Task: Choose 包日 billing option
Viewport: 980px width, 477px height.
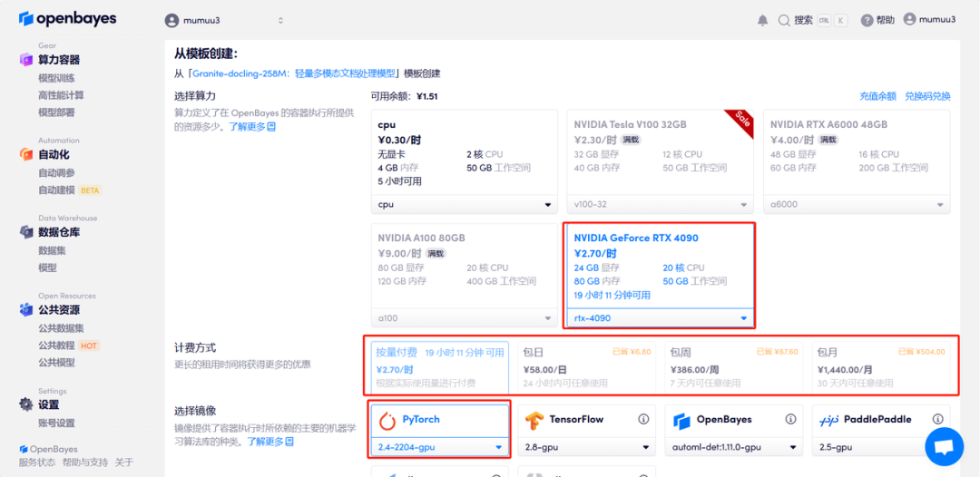Action: (x=587, y=368)
